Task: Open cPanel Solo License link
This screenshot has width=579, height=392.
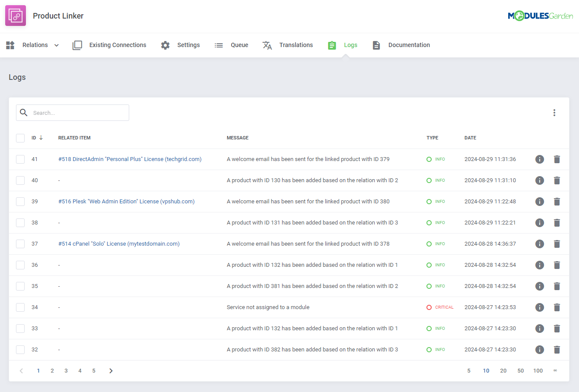Action: tap(119, 244)
